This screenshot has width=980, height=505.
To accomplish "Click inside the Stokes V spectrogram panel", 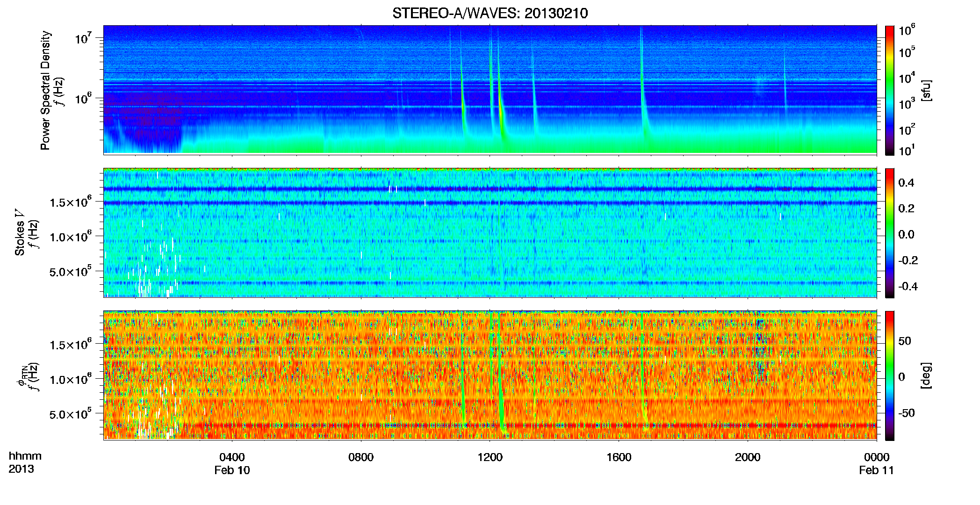I will tap(490, 232).
